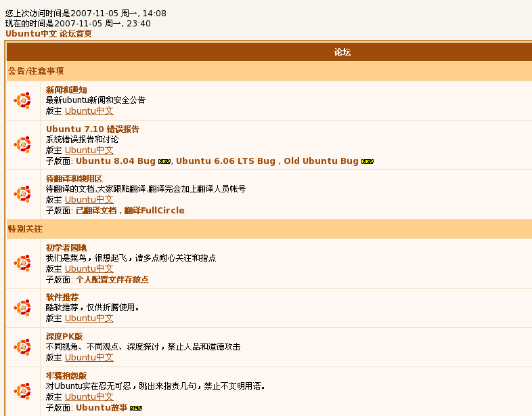532x416 pixels.
Task: Click the 论坛 table header
Action: point(342,52)
